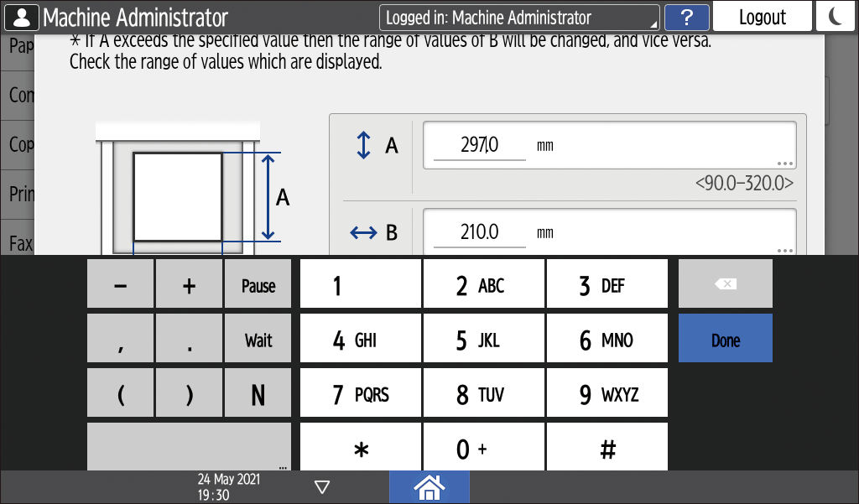This screenshot has height=504, width=859.
Task: Tap number key 0 on keypad
Action: pyautogui.click(x=484, y=449)
